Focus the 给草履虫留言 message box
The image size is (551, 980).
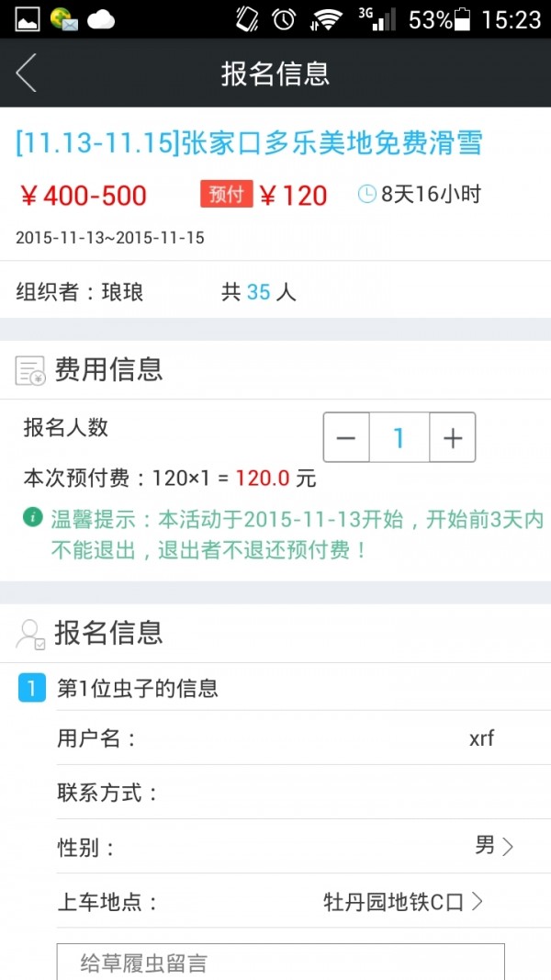point(280,962)
